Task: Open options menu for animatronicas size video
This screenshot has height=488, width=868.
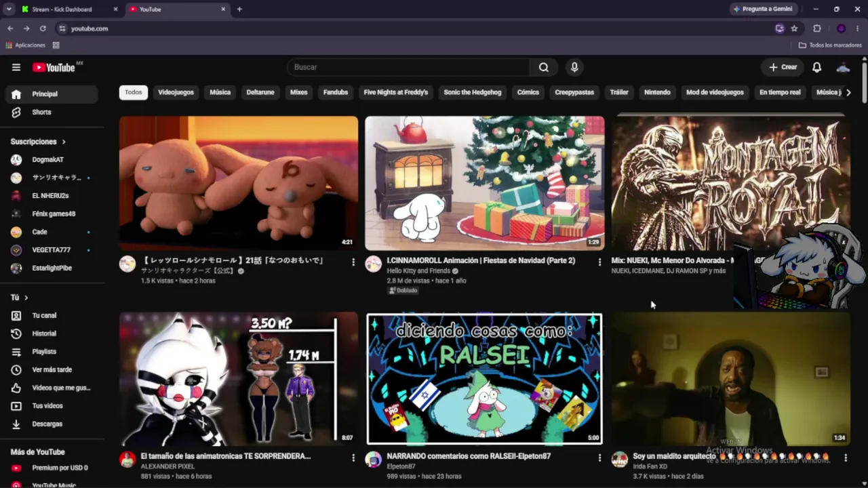Action: 353,457
